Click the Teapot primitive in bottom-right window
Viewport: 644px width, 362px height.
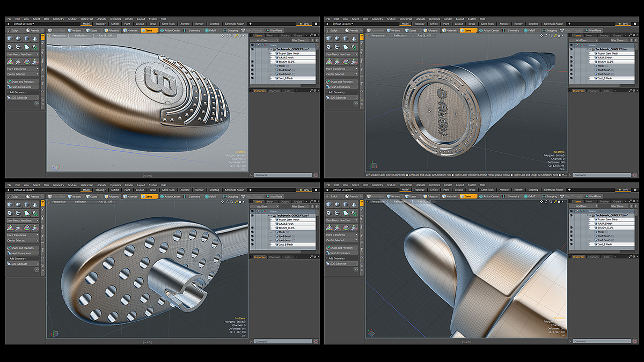coord(338,213)
